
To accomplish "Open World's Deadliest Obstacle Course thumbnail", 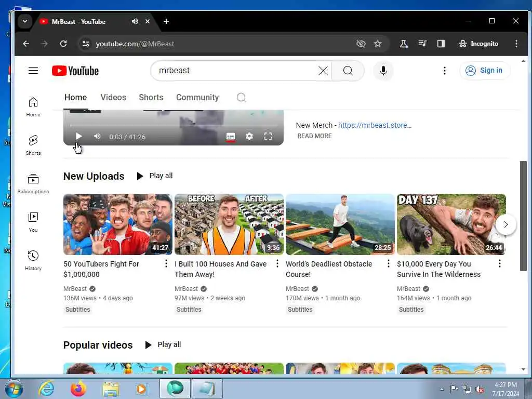I will tap(340, 224).
